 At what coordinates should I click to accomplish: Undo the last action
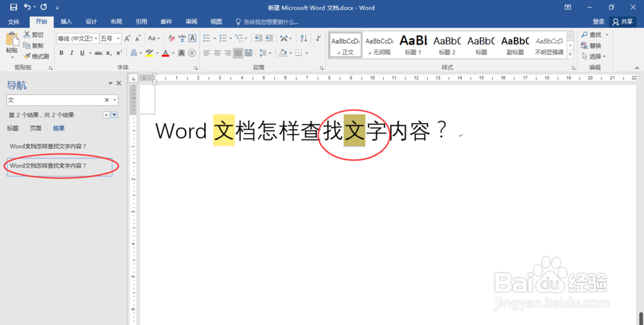pyautogui.click(x=28, y=7)
